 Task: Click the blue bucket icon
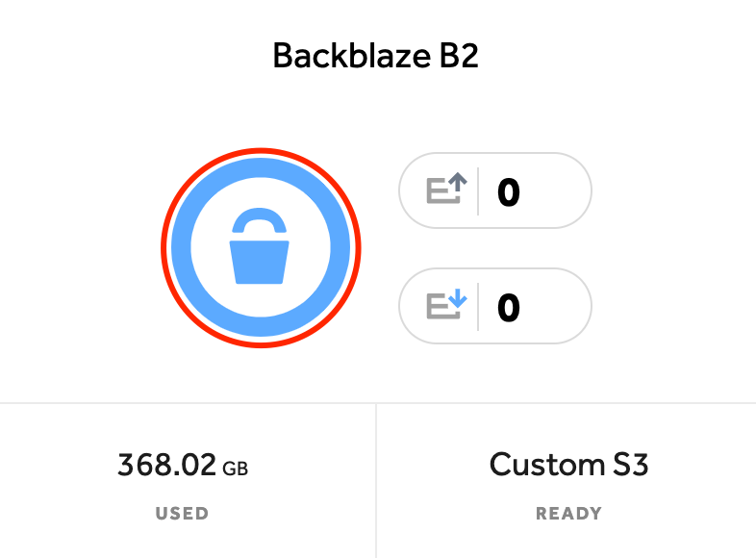(x=260, y=246)
